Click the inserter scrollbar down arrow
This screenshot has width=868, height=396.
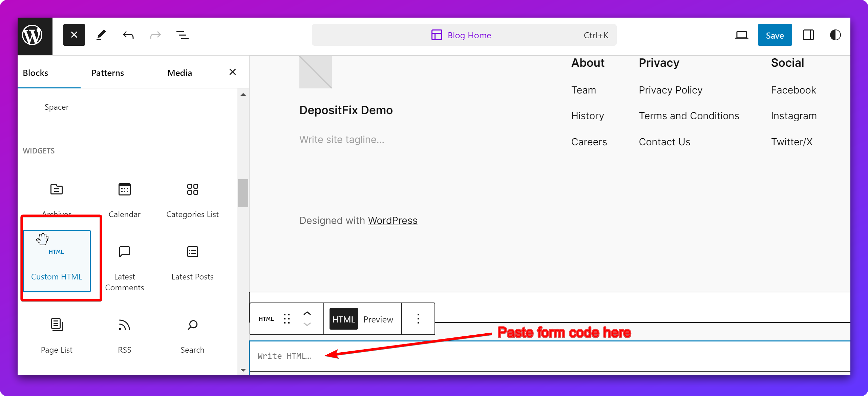tap(243, 370)
